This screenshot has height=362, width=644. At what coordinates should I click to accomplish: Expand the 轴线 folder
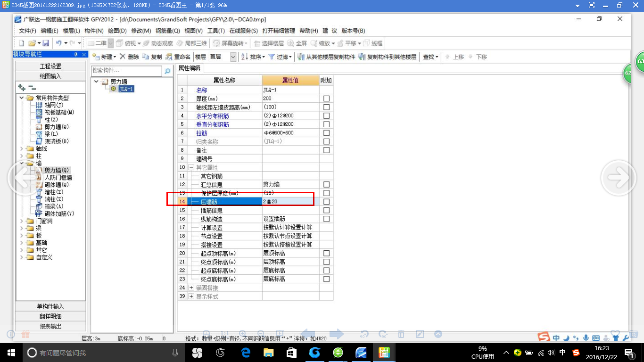[22, 148]
